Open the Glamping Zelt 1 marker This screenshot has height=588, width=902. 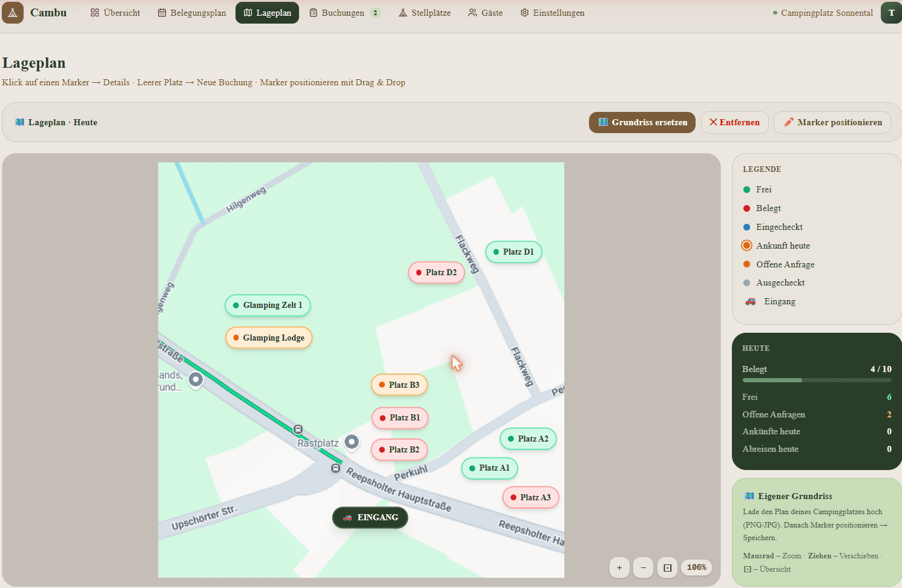pyautogui.click(x=268, y=305)
